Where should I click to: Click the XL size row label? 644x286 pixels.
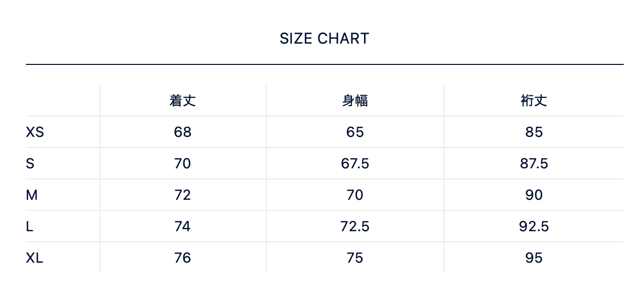pyautogui.click(x=34, y=258)
